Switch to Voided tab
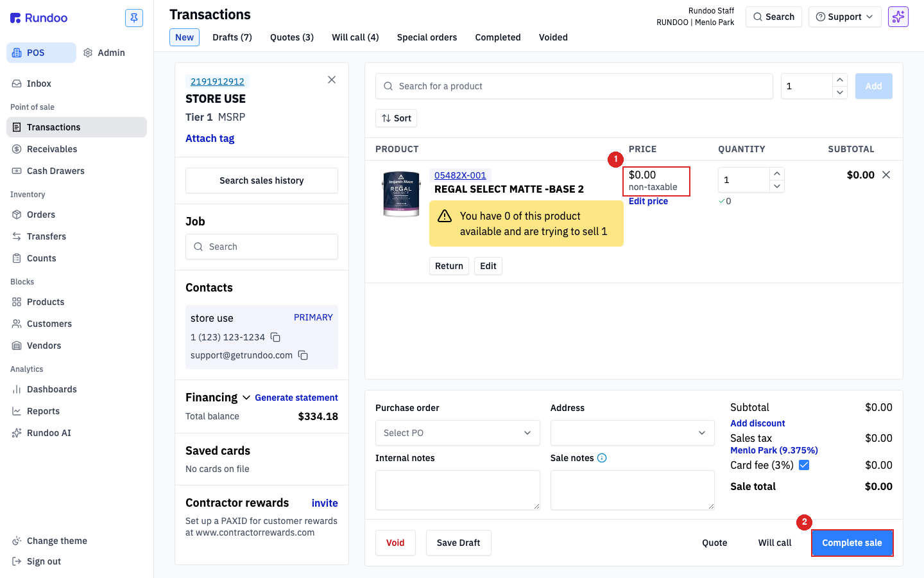Viewport: 924px width, 578px height. pos(553,37)
